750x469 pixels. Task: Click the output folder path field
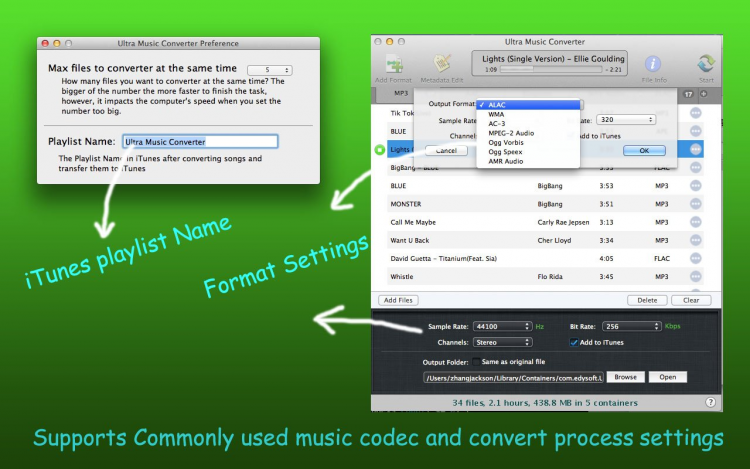pos(513,378)
